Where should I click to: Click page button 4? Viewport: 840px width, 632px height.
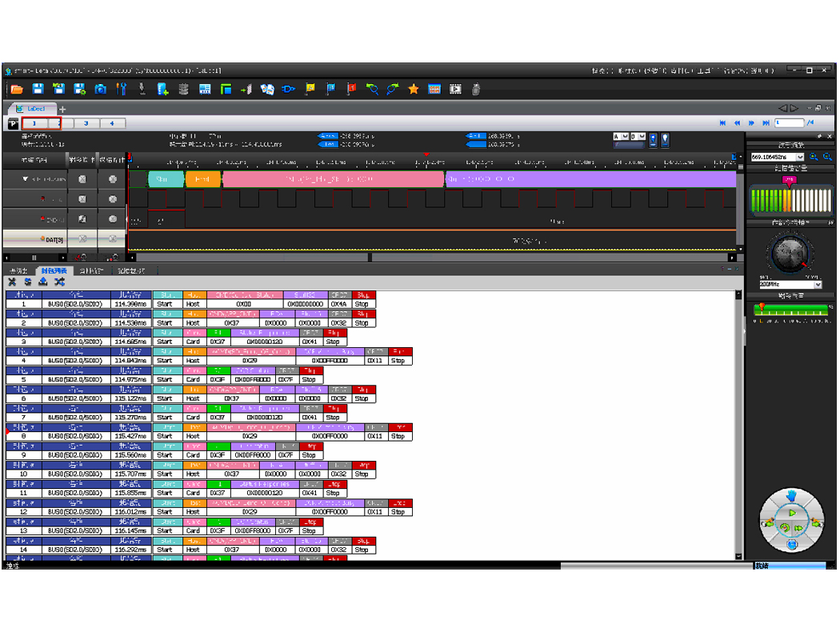(112, 123)
